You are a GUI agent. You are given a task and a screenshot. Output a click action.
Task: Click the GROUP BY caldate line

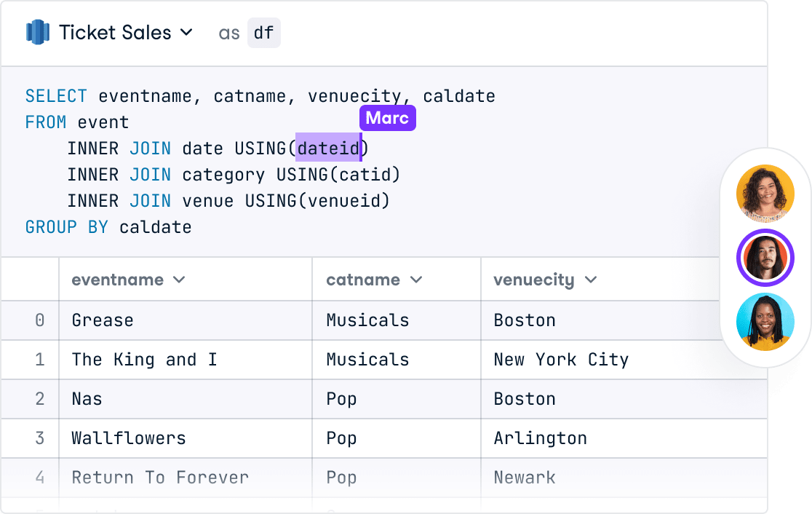[108, 227]
